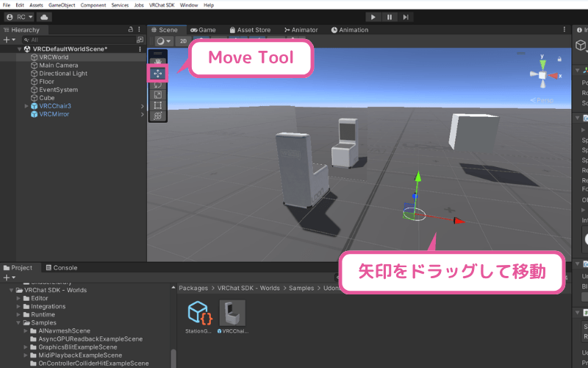The width and height of the screenshot is (588, 368).
Task: Select Directional Light in the Hierarchy
Action: click(63, 74)
